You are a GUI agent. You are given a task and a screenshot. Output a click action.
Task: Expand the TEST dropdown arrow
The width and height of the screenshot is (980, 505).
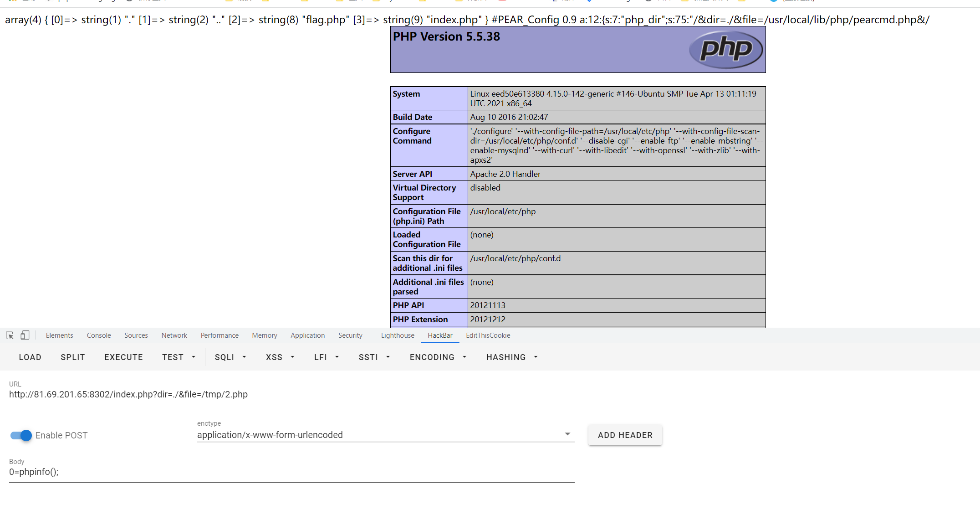coord(194,357)
